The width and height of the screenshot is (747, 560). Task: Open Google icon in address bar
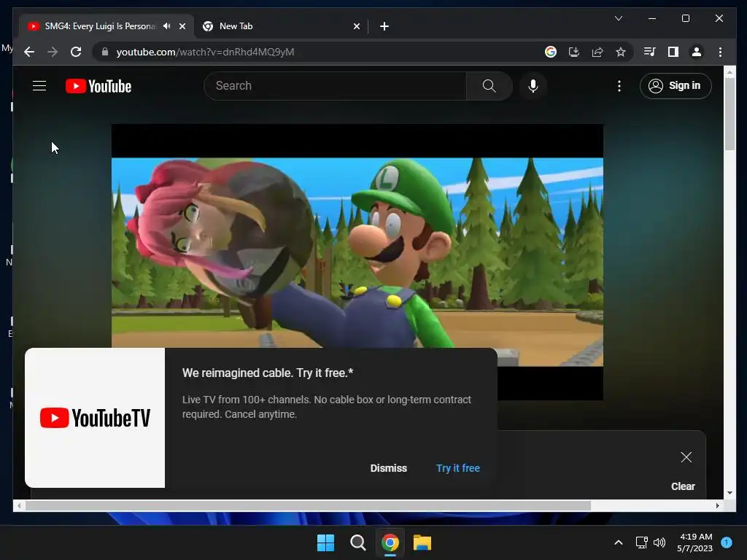(x=551, y=52)
